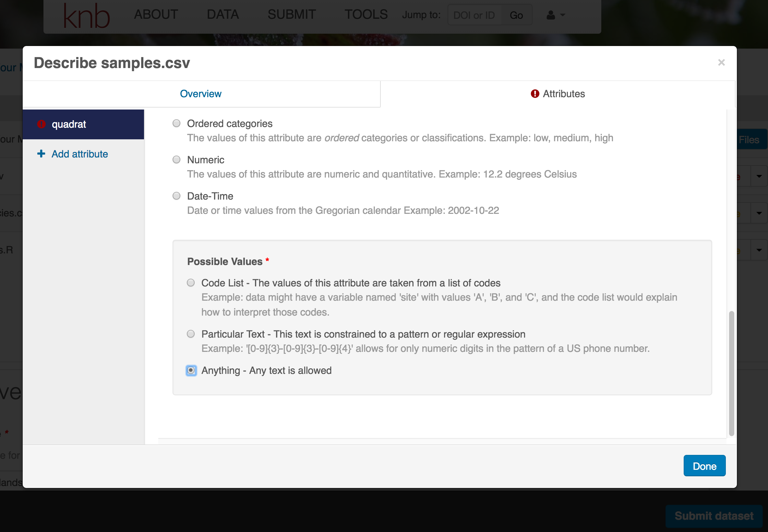
Task: Click the plus icon next to Add attribute
Action: pyautogui.click(x=41, y=154)
